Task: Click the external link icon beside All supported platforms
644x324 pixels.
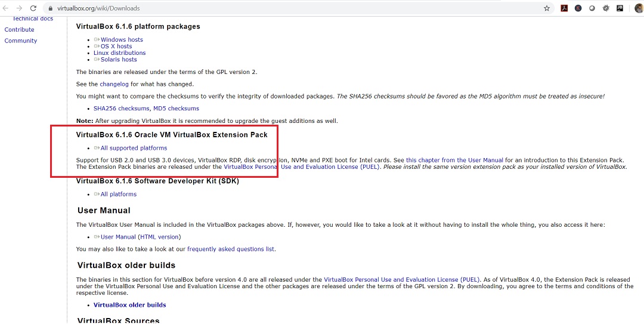Action: tap(97, 148)
